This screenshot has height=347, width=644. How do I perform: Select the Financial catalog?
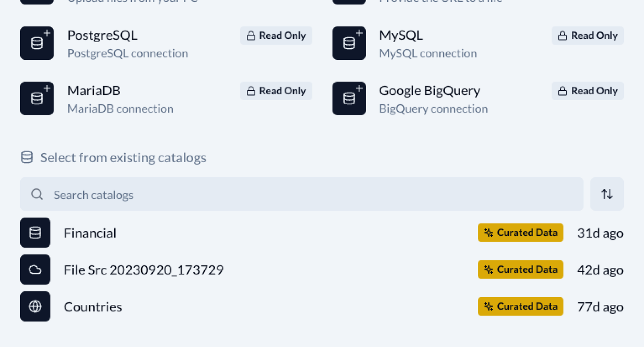(x=90, y=233)
